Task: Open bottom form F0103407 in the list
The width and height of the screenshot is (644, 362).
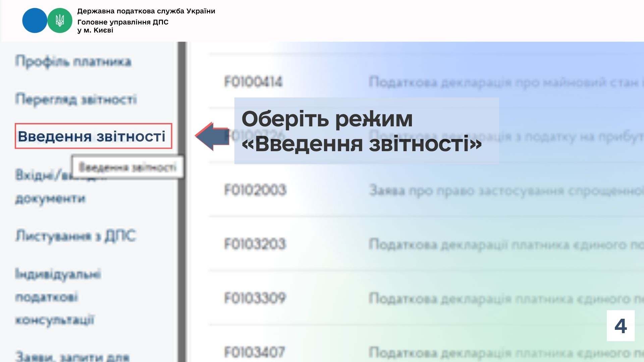Action: tap(255, 351)
